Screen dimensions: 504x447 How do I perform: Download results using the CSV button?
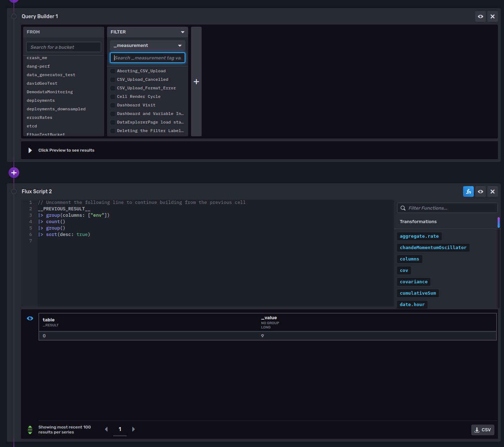[482, 430]
